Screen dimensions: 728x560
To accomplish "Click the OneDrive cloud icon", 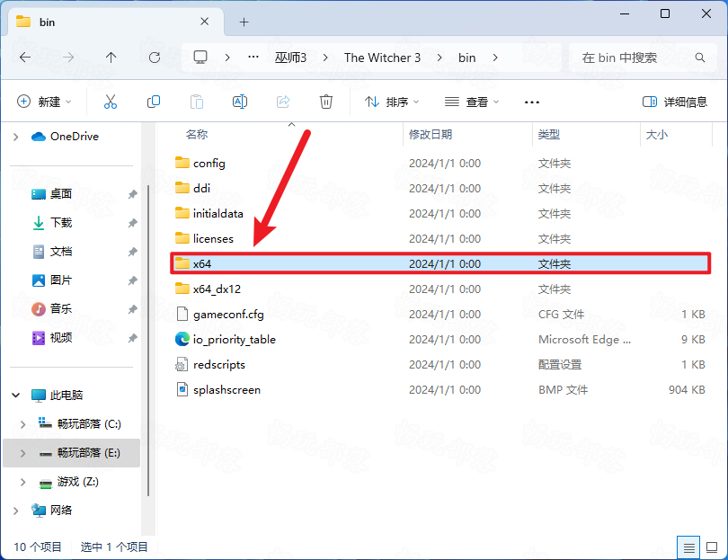I will pyautogui.click(x=38, y=137).
